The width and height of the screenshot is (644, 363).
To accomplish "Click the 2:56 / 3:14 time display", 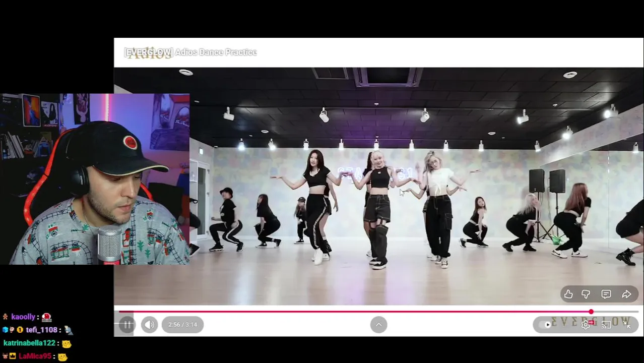I will pos(182,325).
